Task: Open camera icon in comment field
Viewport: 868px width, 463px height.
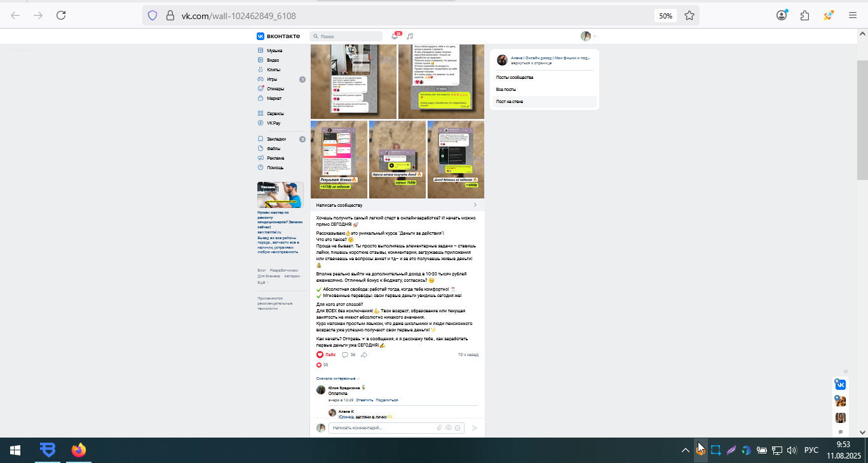Action: (449, 428)
